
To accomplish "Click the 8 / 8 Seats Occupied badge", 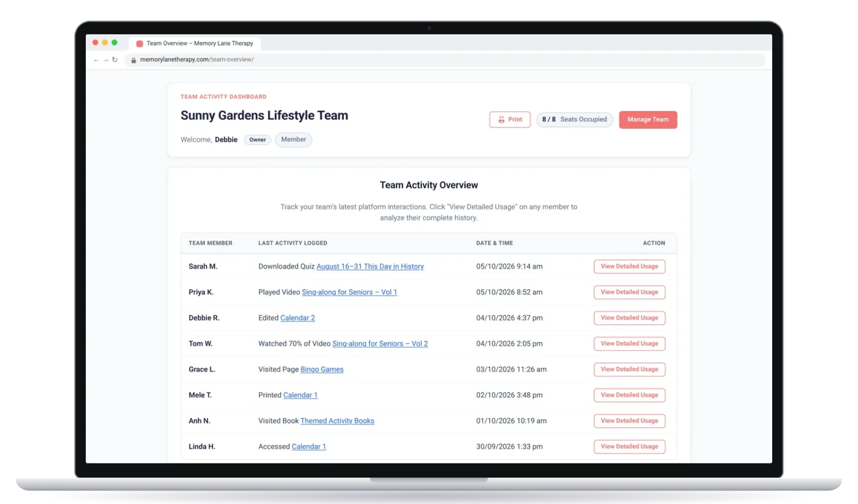I will [574, 120].
